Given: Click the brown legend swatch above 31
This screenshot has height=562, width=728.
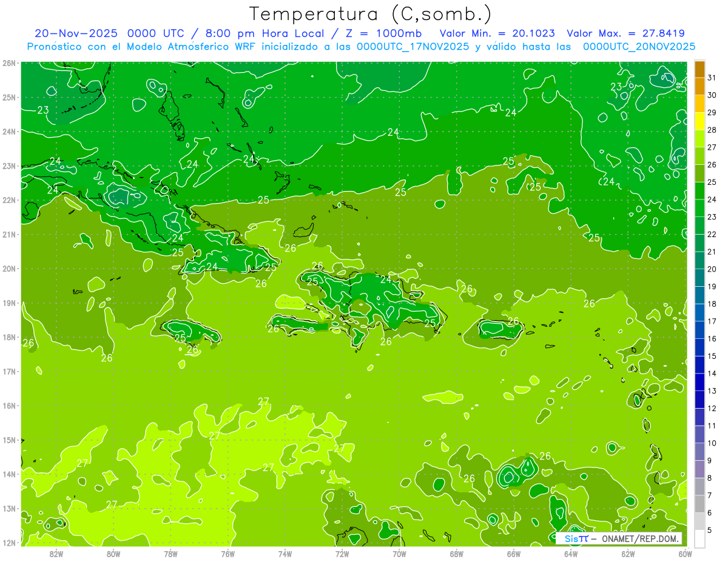Looking at the screenshot, I should (x=699, y=69).
